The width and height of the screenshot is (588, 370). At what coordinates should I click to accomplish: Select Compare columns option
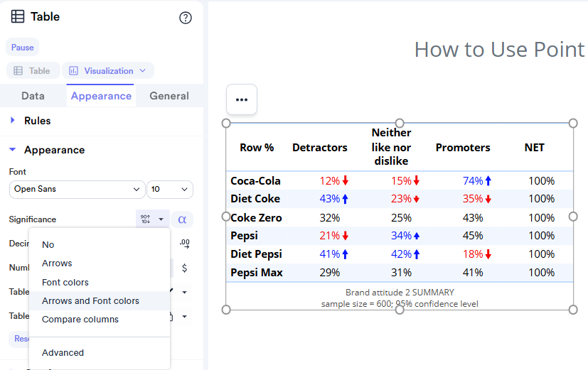coord(100,320)
